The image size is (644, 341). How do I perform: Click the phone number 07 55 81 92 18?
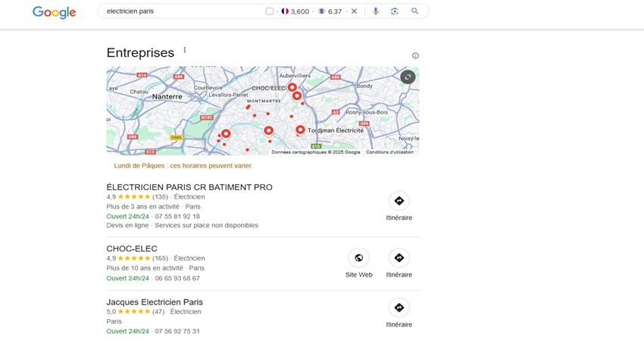pos(177,216)
